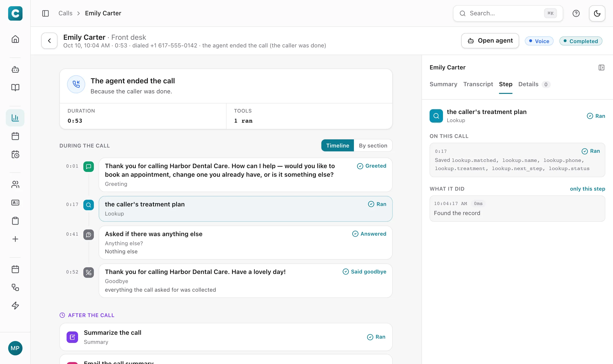Switch view to Timeline
613x364 pixels.
click(x=337, y=145)
